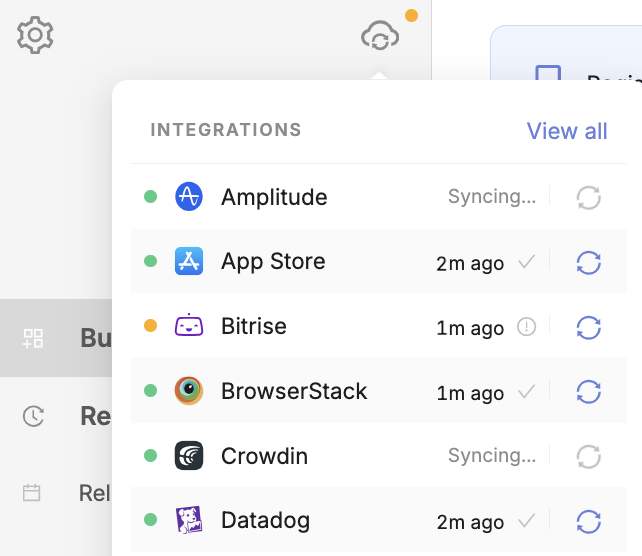
Task: Click the BrowserStack eye logo icon
Action: pyautogui.click(x=189, y=391)
